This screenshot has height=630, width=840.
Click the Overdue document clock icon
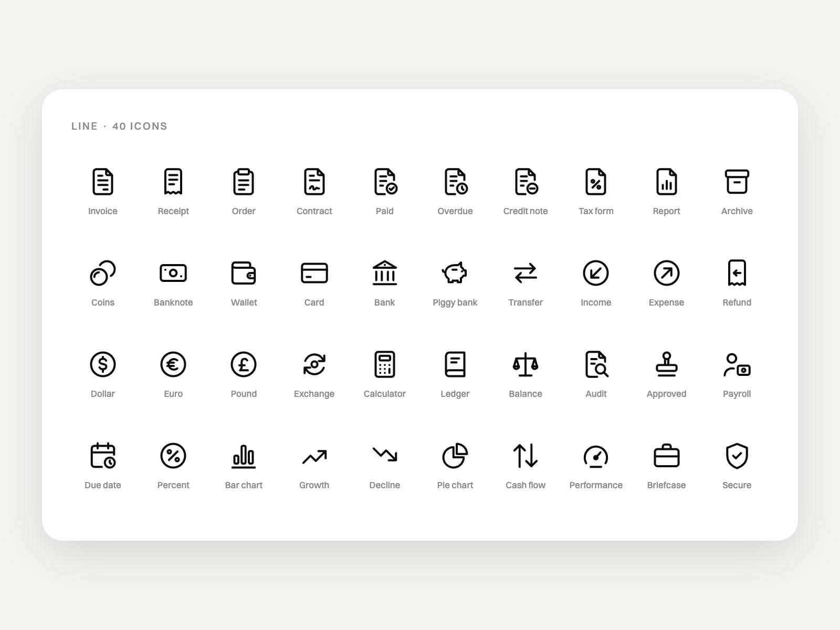pyautogui.click(x=456, y=182)
